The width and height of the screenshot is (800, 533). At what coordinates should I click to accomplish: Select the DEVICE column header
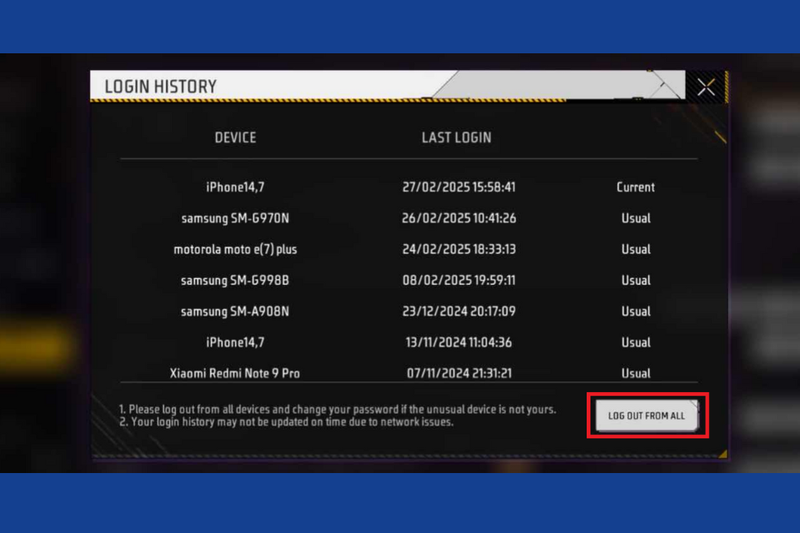pos(235,138)
